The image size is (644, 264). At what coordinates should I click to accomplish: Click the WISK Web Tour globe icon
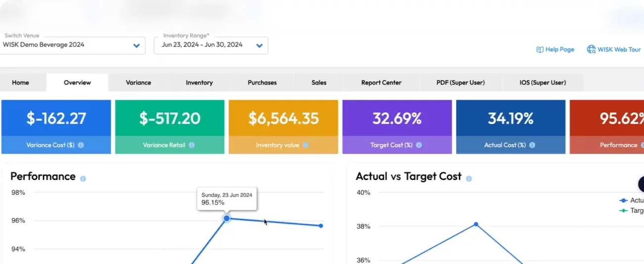pos(591,49)
